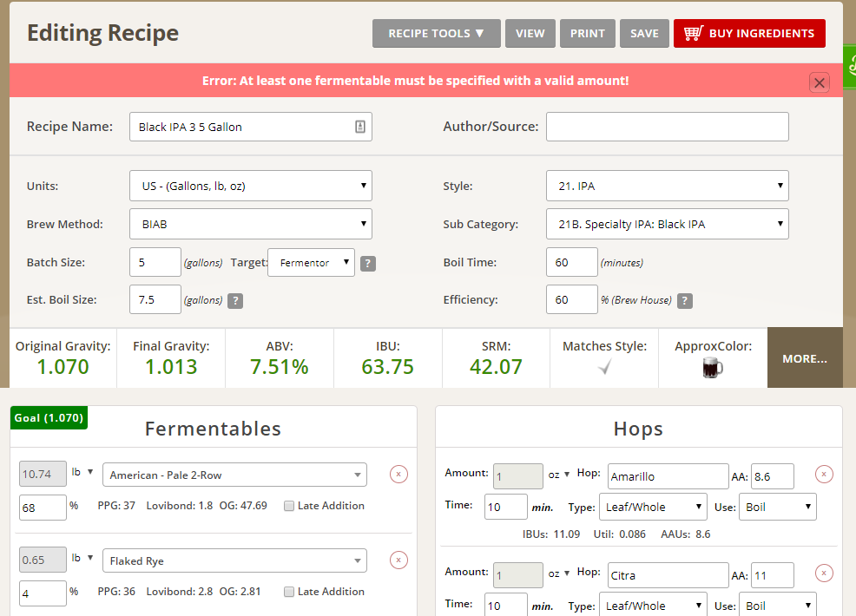The height and width of the screenshot is (616, 856).
Task: Open the Recipe Tools menu
Action: 436,34
